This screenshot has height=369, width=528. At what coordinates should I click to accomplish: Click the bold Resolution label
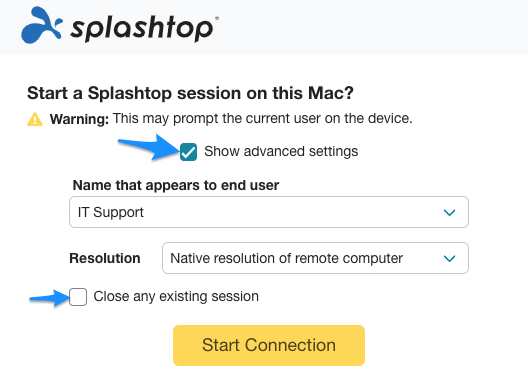(105, 258)
